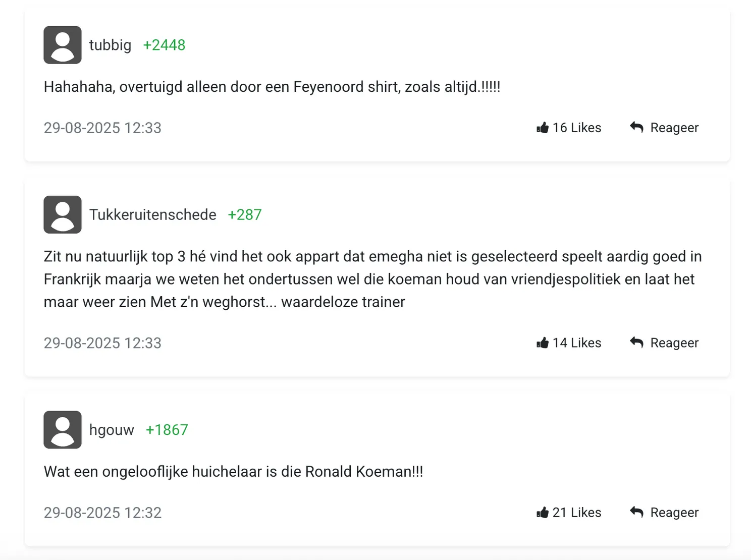This screenshot has height=560, width=751.
Task: Click the timestamp on hgouw's comment
Action: [102, 512]
